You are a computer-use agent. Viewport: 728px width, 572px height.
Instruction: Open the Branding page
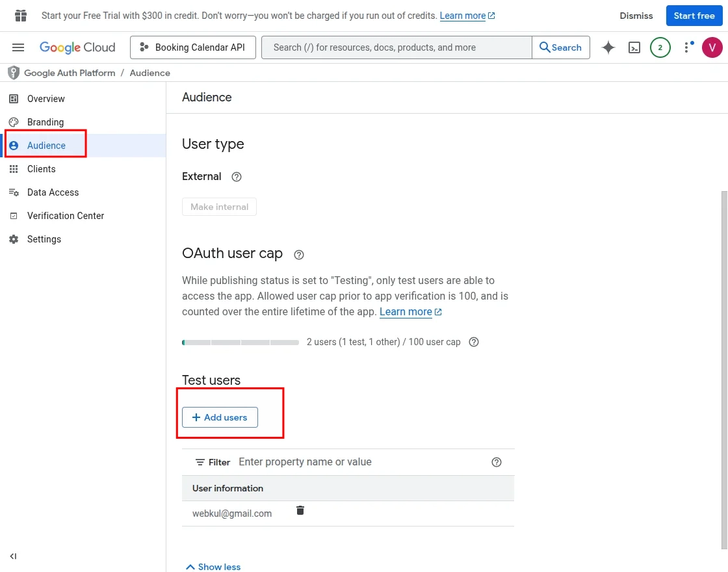pyautogui.click(x=45, y=122)
